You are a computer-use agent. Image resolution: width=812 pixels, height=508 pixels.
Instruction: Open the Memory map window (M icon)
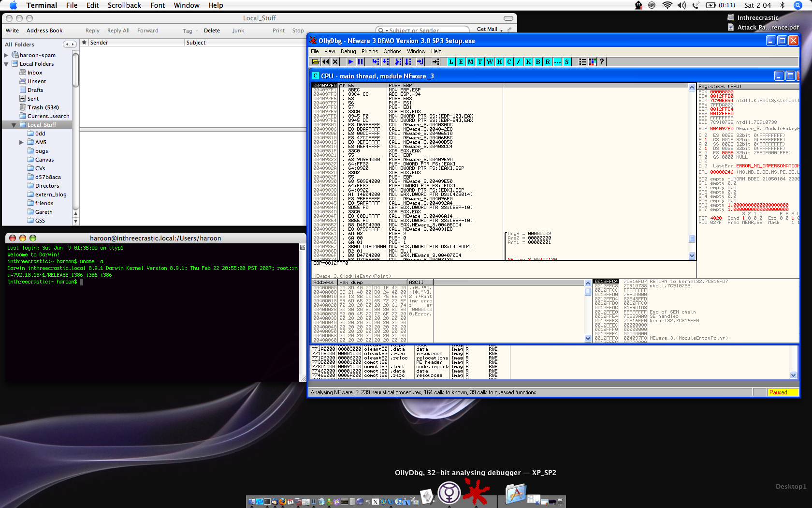point(470,62)
